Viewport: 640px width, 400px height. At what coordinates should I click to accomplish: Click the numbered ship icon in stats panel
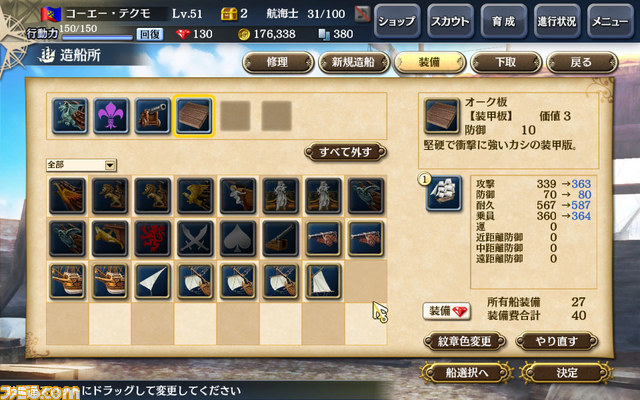coord(443,193)
